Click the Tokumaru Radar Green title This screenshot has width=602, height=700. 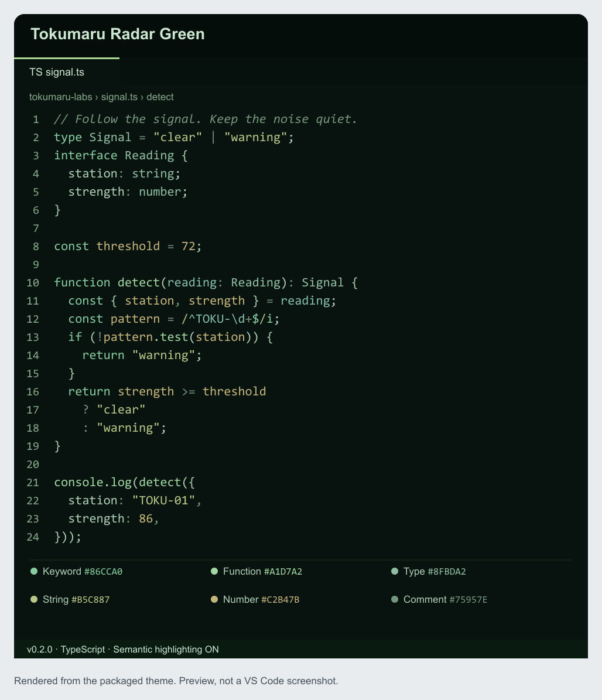pos(117,34)
